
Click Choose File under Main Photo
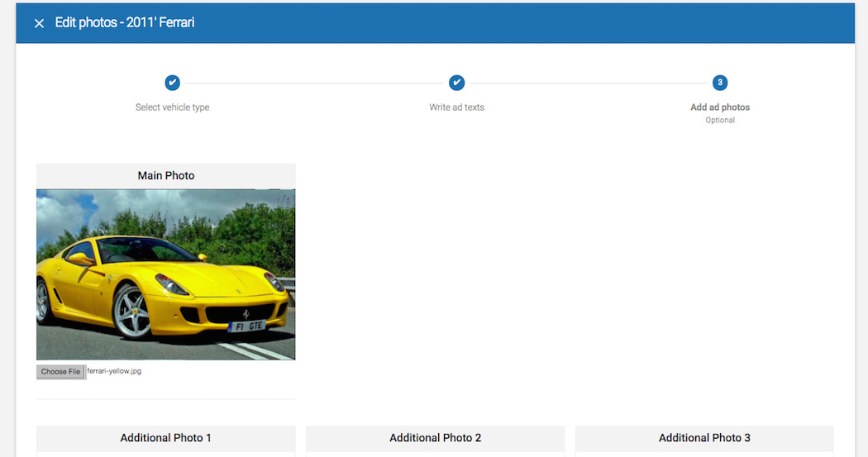[61, 372]
